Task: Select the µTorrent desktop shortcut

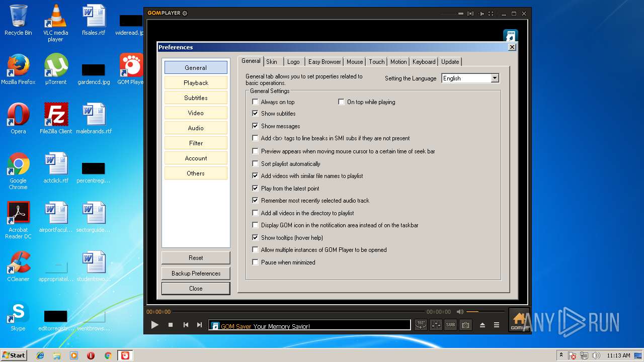Action: 56,69
